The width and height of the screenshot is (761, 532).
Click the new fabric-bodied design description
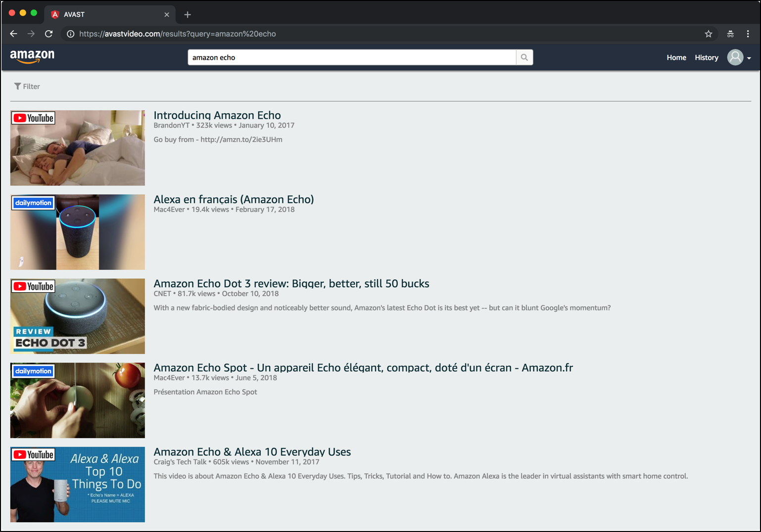click(x=382, y=308)
